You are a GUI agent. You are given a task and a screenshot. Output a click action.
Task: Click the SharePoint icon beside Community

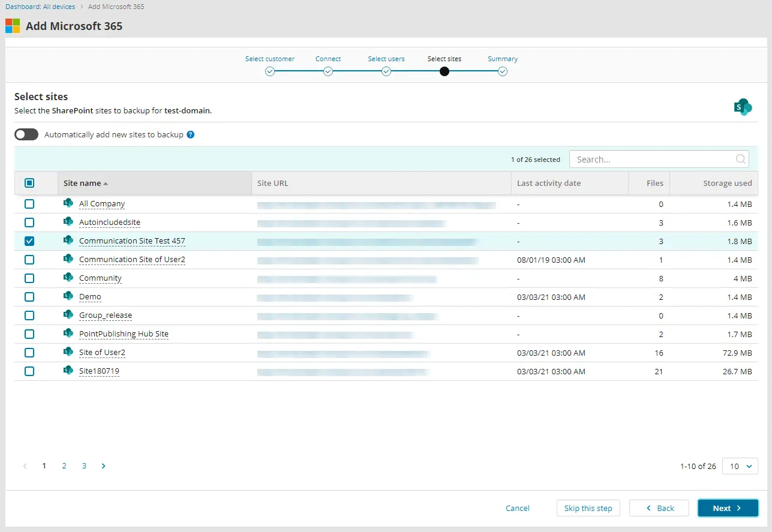click(68, 278)
